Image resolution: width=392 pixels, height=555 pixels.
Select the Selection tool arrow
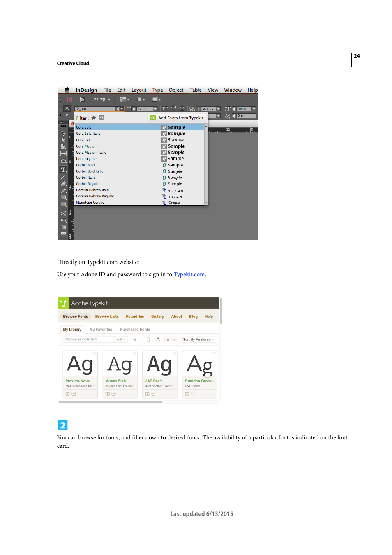pyautogui.click(x=63, y=133)
